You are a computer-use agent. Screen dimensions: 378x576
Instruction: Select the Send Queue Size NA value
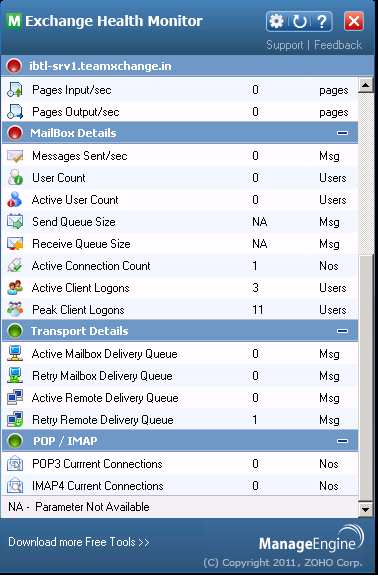[x=260, y=222]
